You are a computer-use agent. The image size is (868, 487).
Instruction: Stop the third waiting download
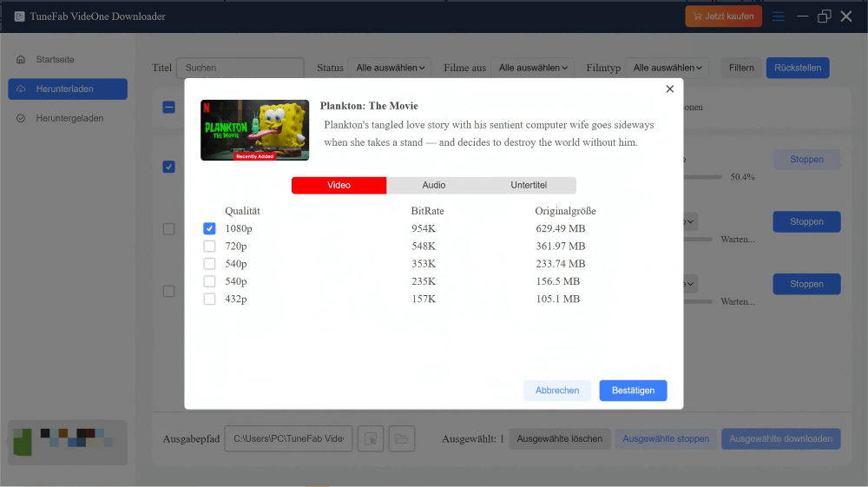point(806,284)
